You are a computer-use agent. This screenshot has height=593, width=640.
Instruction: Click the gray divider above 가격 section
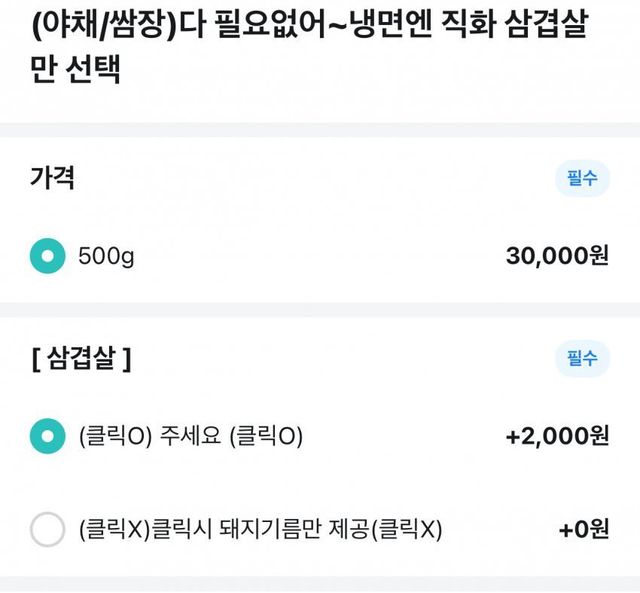pyautogui.click(x=320, y=130)
